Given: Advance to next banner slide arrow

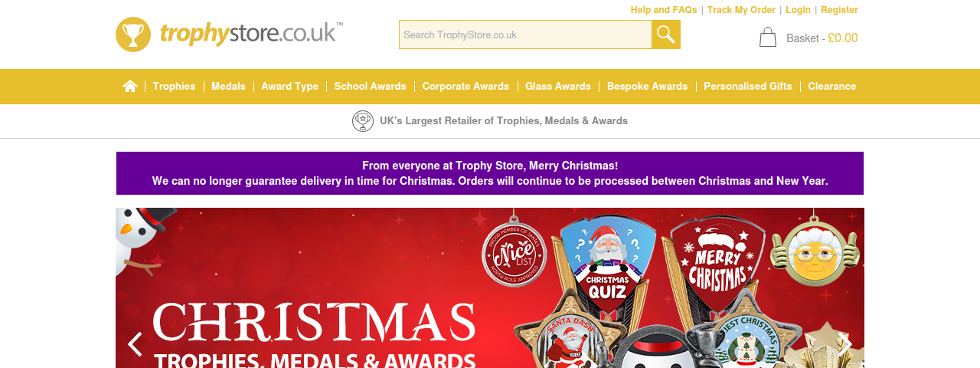Looking at the screenshot, I should click(845, 344).
